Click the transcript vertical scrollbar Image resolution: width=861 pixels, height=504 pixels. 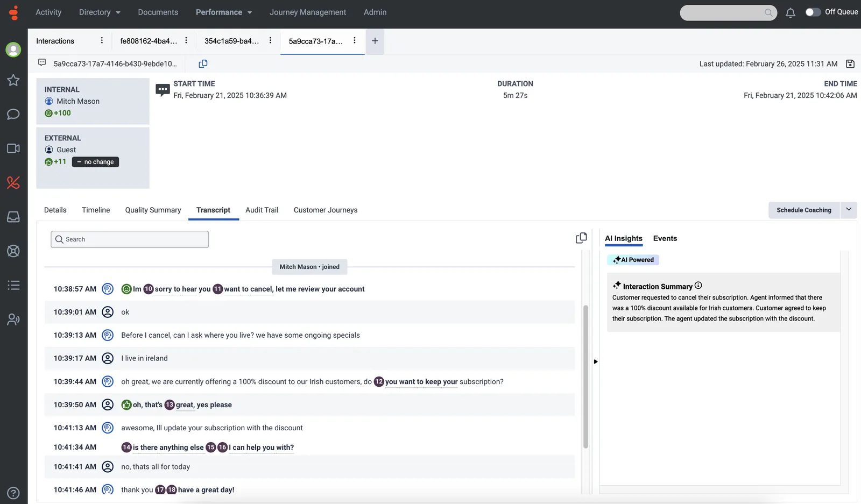click(585, 377)
